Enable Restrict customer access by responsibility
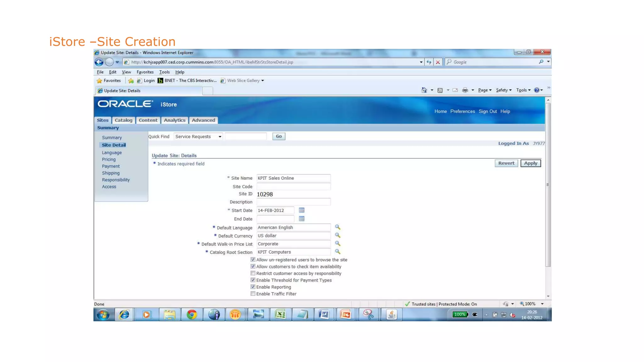Viewport: 644px width, 362px height. click(x=253, y=273)
